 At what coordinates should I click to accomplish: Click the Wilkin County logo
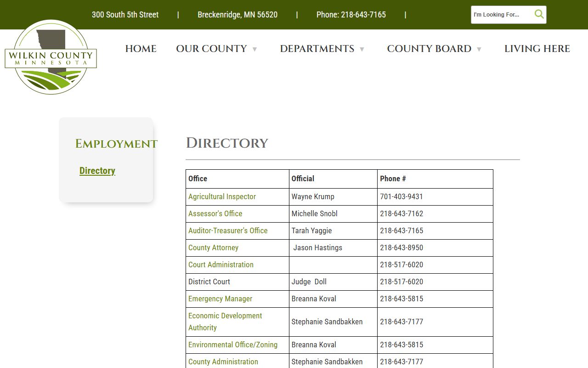51,57
